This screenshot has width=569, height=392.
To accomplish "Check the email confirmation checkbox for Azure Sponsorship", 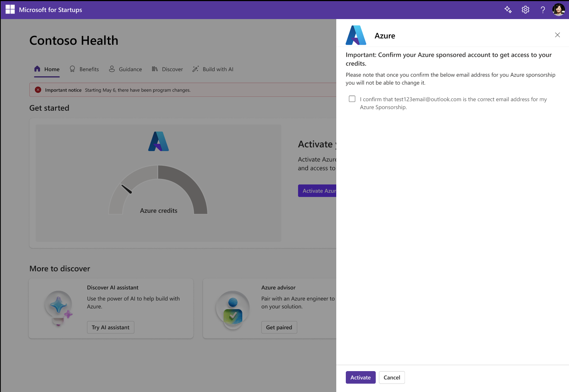I will coord(352,99).
